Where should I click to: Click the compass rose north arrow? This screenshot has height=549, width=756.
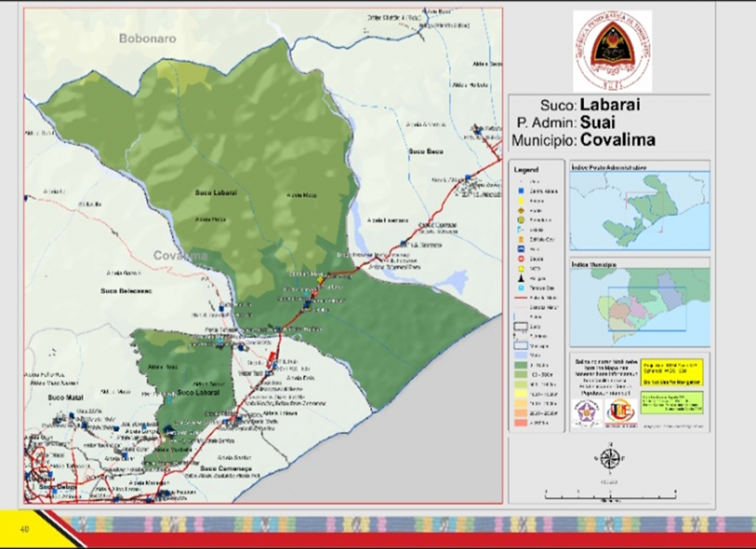click(x=610, y=458)
